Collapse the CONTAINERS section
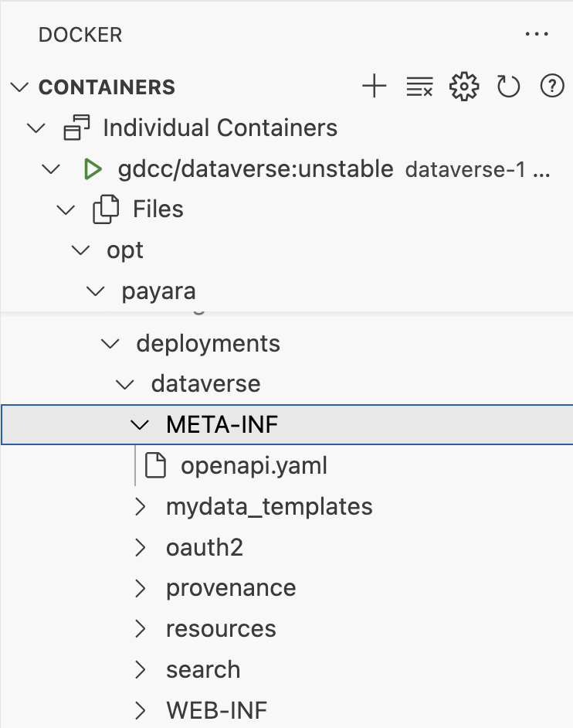The image size is (573, 728). [x=20, y=87]
